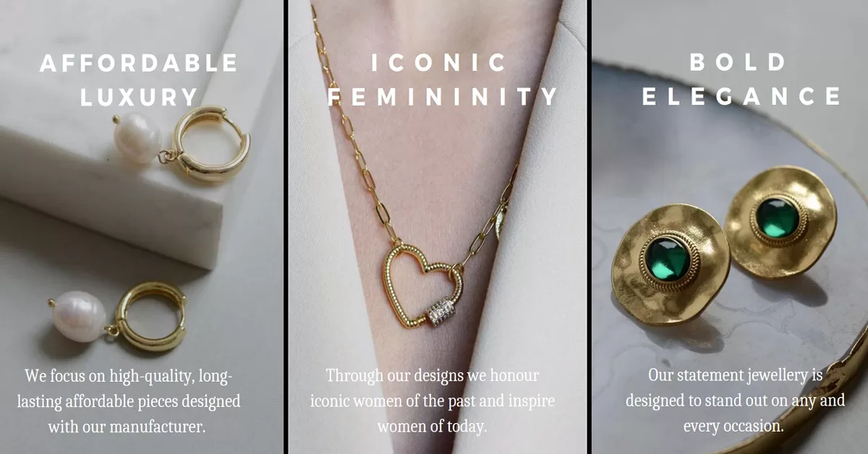Click the upper white pearl
Image resolution: width=868 pixels, height=454 pixels.
137,140
